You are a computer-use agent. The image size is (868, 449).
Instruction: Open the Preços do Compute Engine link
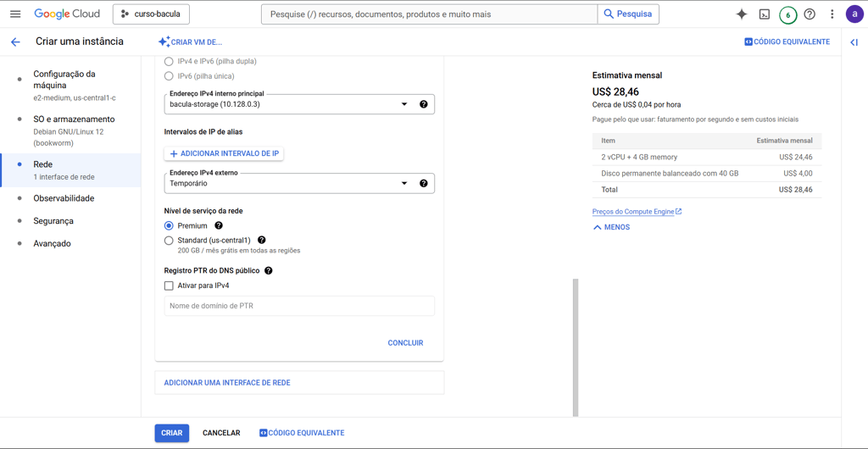pos(636,212)
